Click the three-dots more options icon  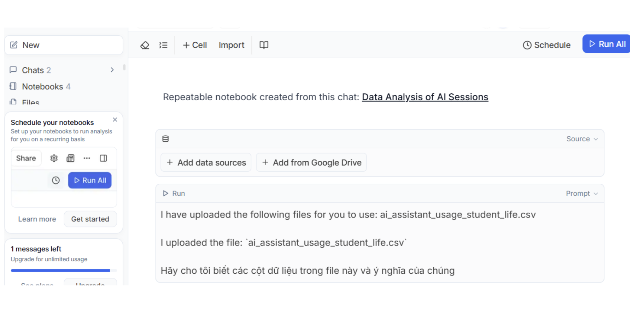[x=87, y=158]
